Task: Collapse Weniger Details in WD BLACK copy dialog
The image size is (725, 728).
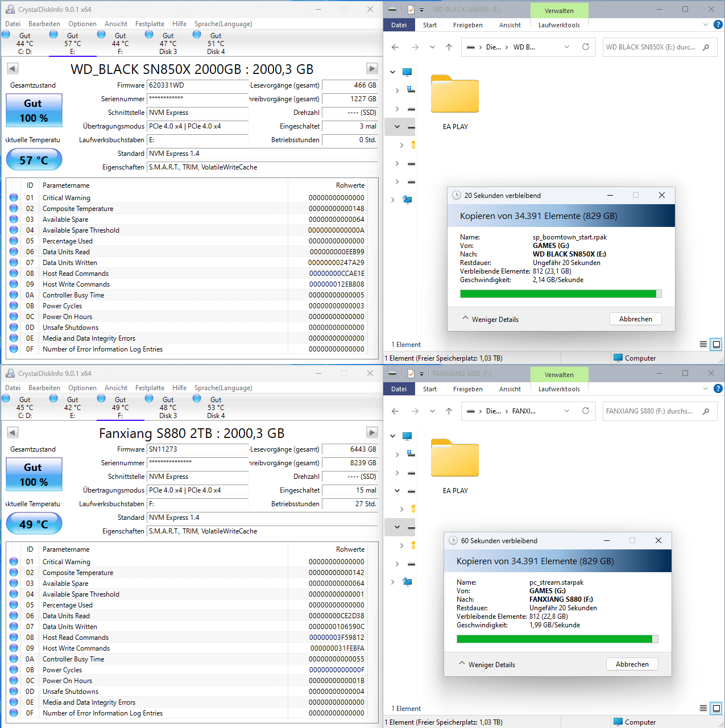Action: point(490,319)
